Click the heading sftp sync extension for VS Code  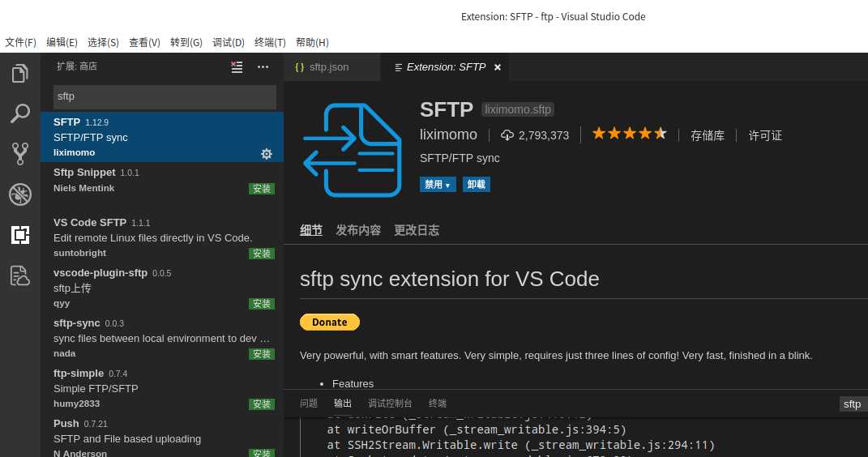click(449, 279)
